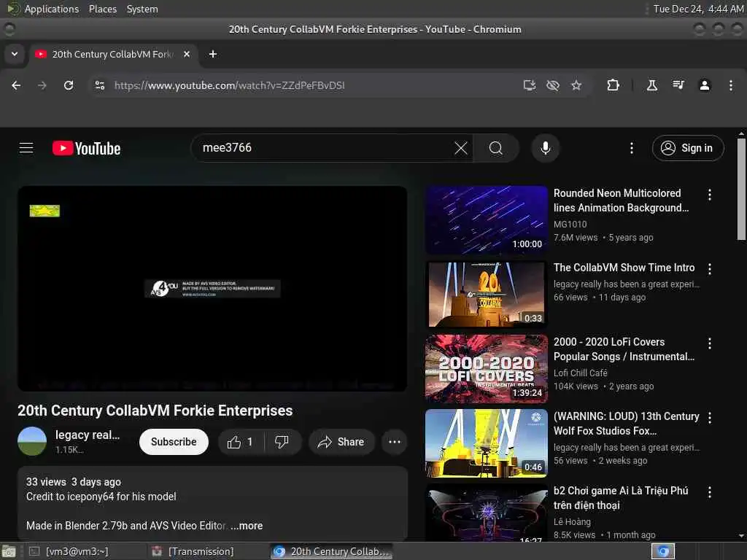
Task: Open 13th Century Wolf Fox Studios thumbnail
Action: pos(487,443)
